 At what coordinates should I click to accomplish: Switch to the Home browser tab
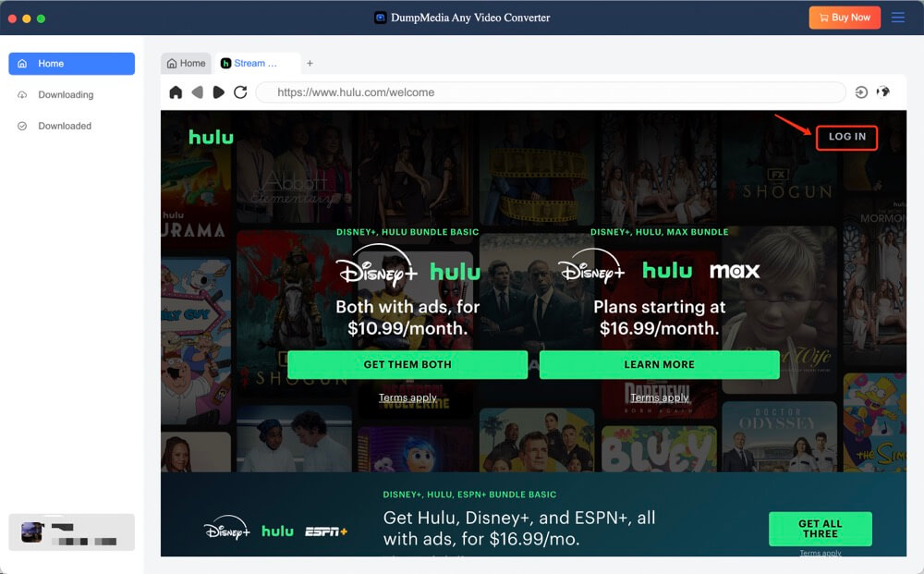tap(187, 63)
